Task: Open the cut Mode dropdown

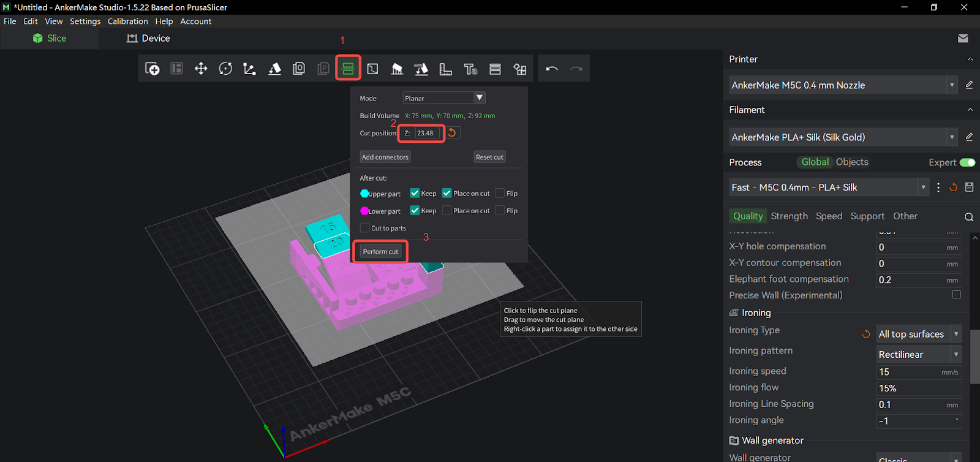Action: coord(444,98)
